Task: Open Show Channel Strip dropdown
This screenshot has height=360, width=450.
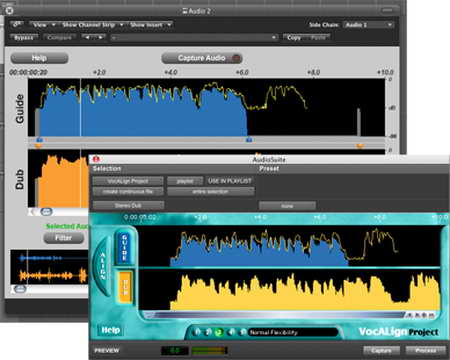Action: 92,25
